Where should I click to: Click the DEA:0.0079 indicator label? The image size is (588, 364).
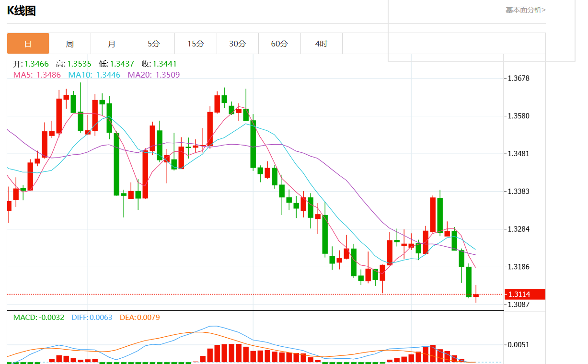coord(140,318)
